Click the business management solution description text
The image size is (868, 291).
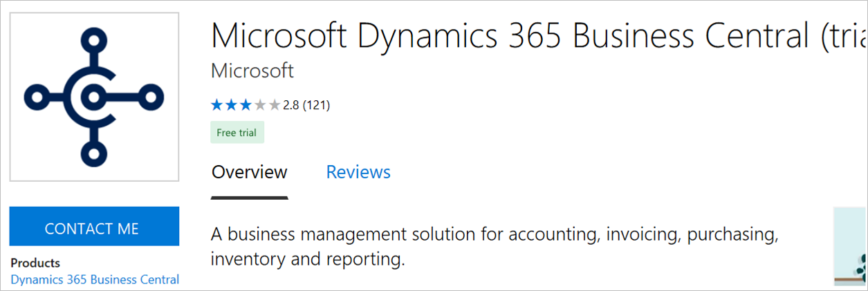tap(495, 247)
